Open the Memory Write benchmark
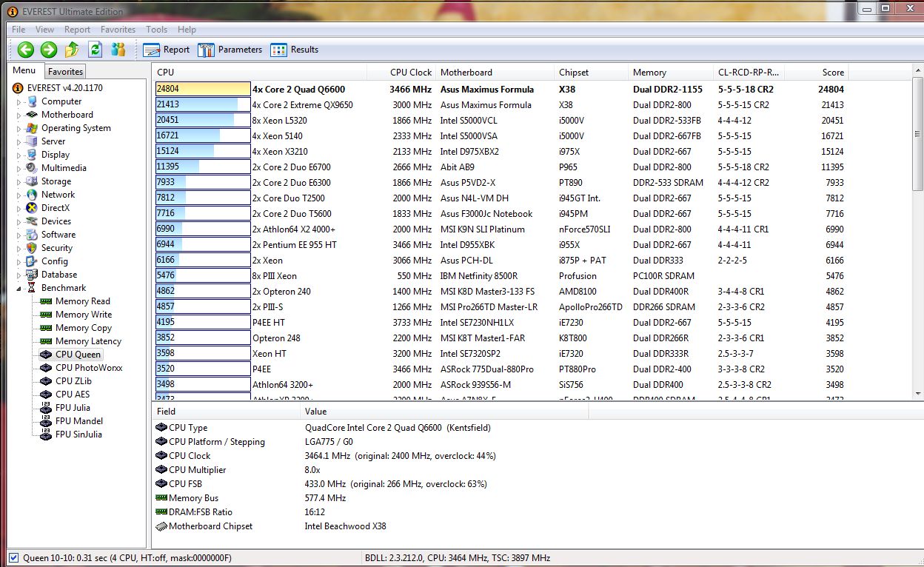 (x=84, y=315)
